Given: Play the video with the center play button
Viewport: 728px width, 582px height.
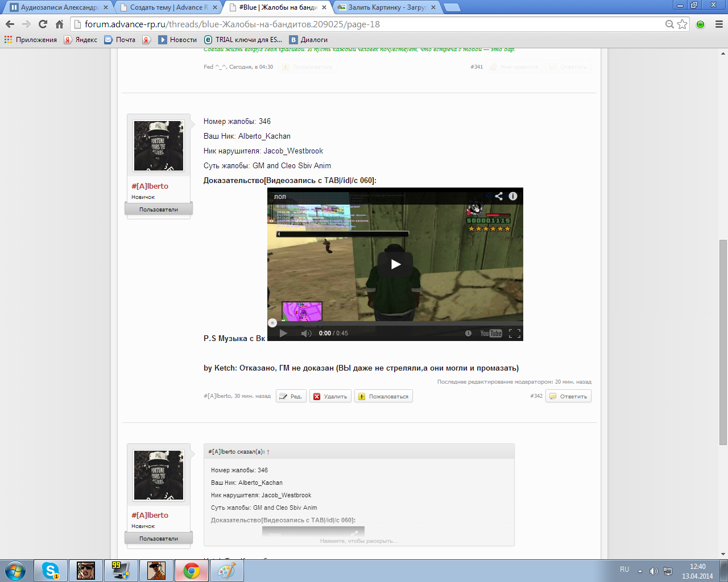Looking at the screenshot, I should pyautogui.click(x=395, y=264).
